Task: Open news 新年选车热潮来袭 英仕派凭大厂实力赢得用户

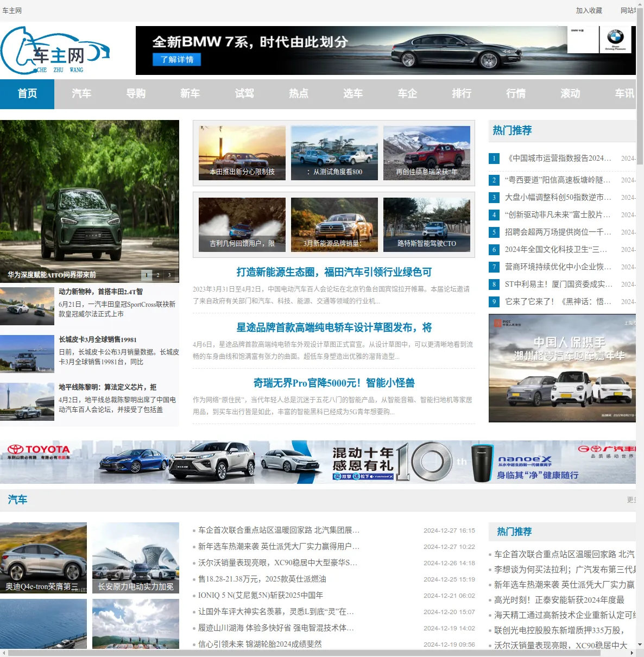Action: pos(279,547)
